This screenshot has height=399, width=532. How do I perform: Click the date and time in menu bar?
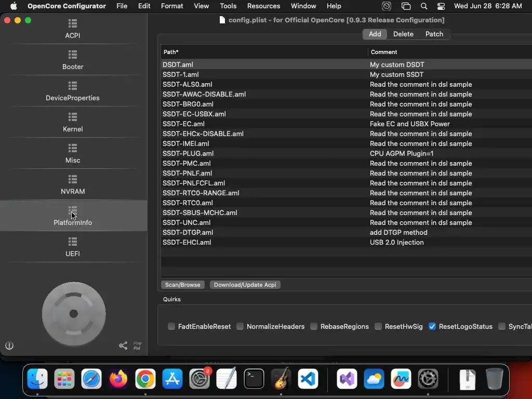pyautogui.click(x=488, y=6)
